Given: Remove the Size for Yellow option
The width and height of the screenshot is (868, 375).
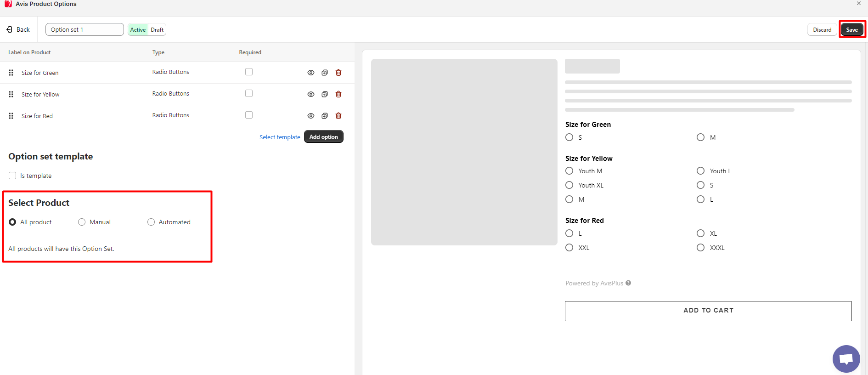Looking at the screenshot, I should (338, 94).
